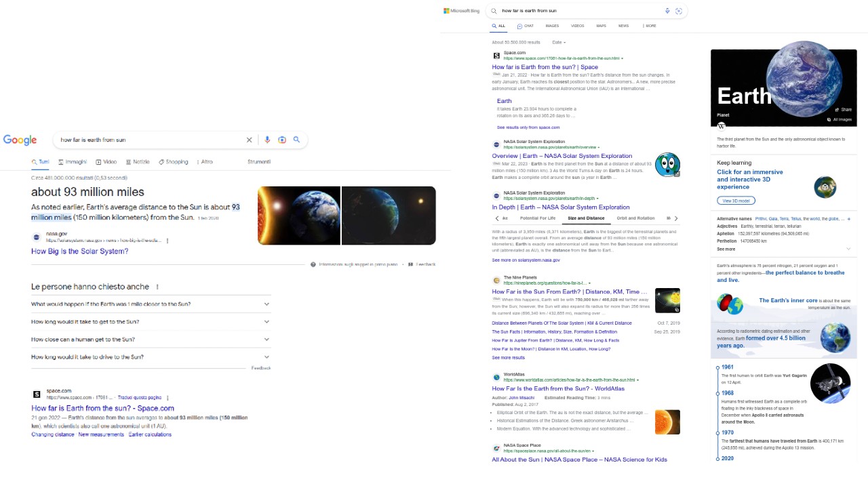The width and height of the screenshot is (868, 488).
Task: Open the 3D cube Earth icon
Action: point(825,187)
